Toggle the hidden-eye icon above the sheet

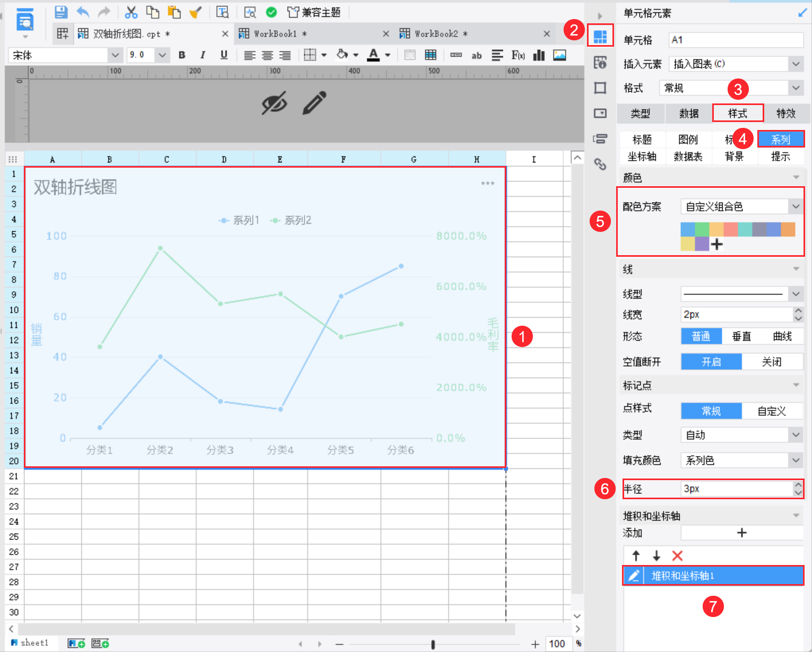click(x=274, y=103)
